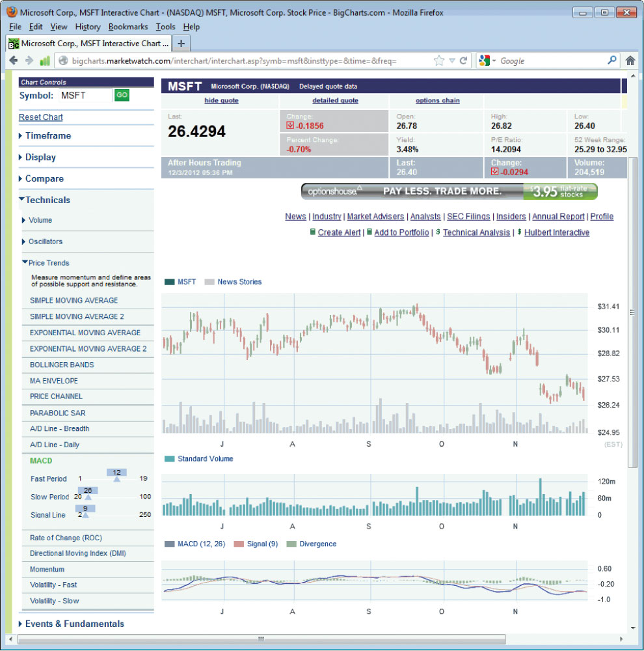Collapse the Technicals section

coord(45,200)
